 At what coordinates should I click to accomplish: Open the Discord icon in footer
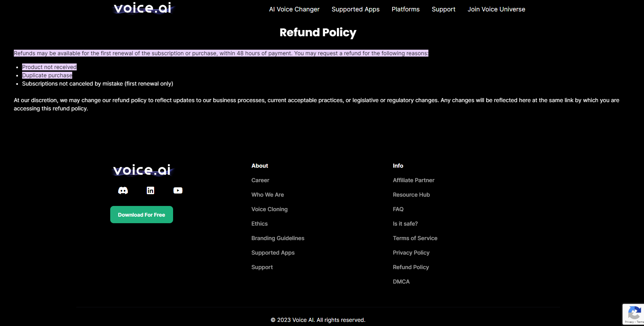click(123, 190)
